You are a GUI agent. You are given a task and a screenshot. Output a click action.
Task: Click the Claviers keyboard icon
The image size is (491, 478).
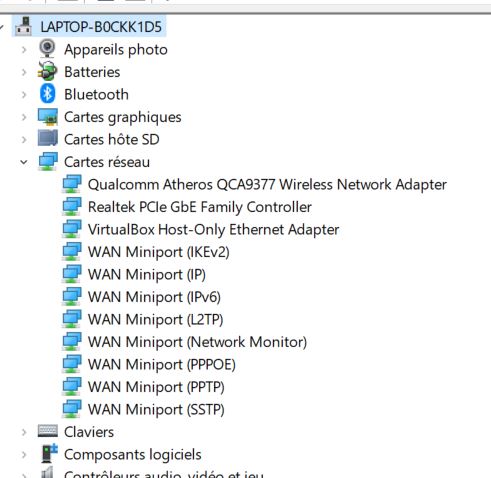coord(48,431)
